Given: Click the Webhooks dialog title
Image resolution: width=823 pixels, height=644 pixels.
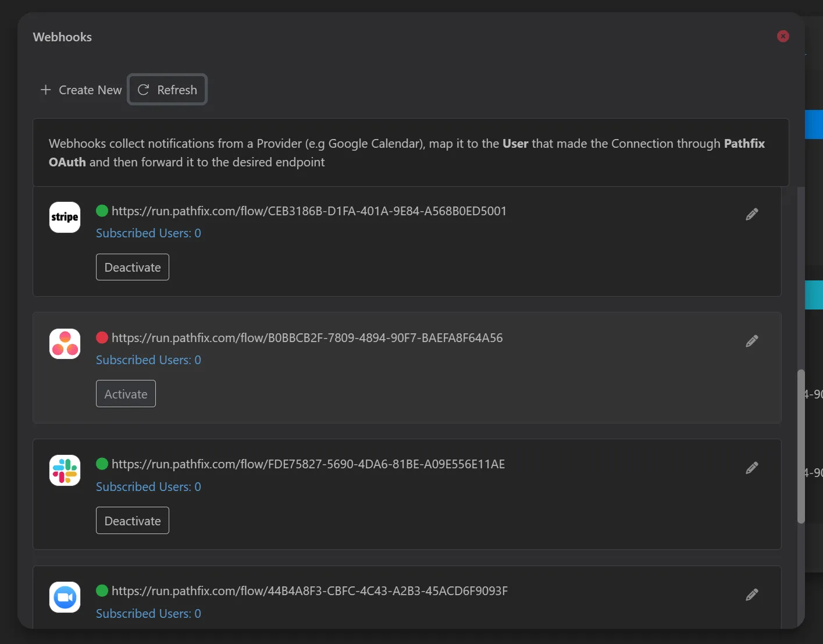Looking at the screenshot, I should 62,37.
